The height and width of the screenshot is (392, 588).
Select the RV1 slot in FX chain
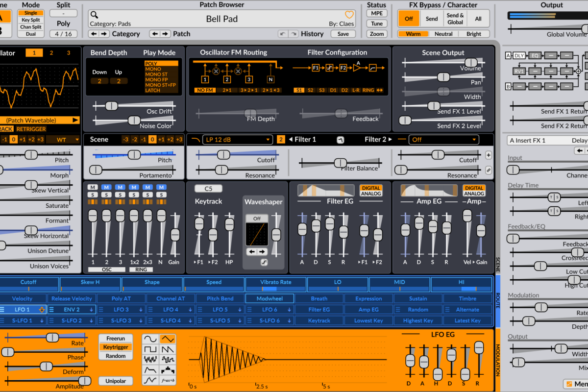pyautogui.click(x=519, y=71)
